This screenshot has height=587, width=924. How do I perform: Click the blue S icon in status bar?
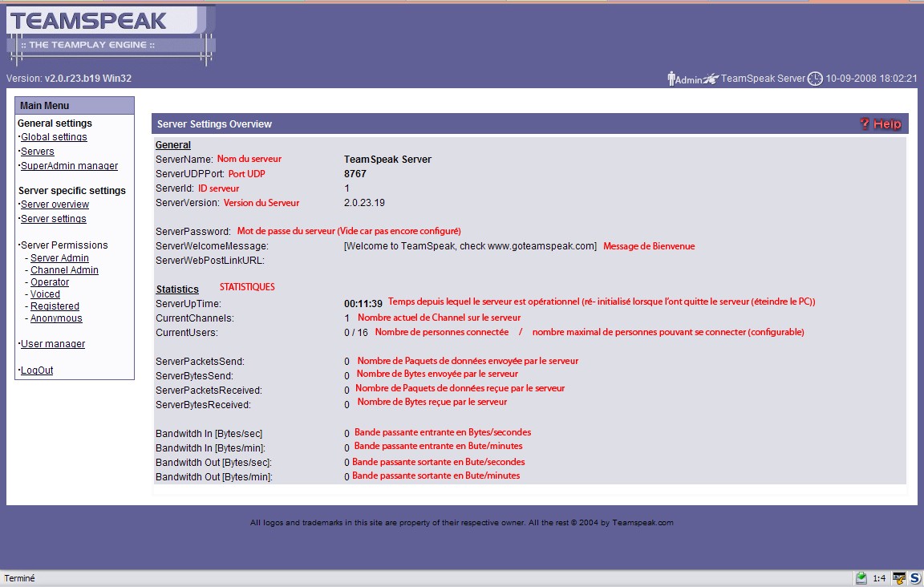[914, 578]
